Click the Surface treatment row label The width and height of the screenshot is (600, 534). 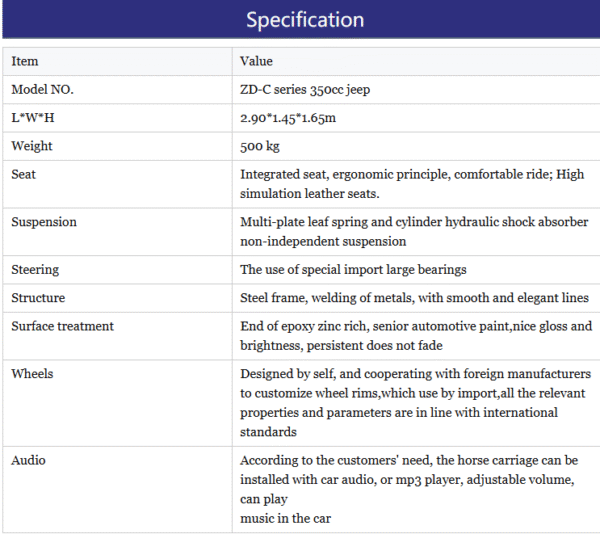(x=62, y=326)
